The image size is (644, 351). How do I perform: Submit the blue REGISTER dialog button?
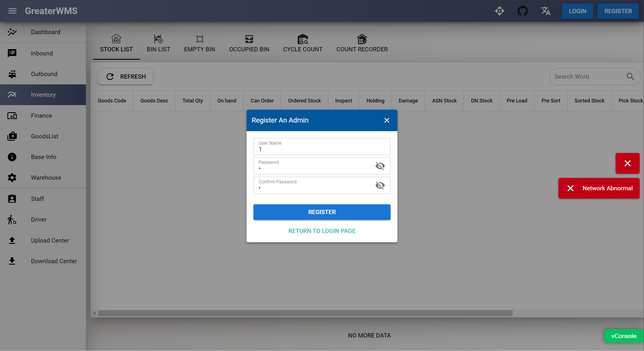322,212
